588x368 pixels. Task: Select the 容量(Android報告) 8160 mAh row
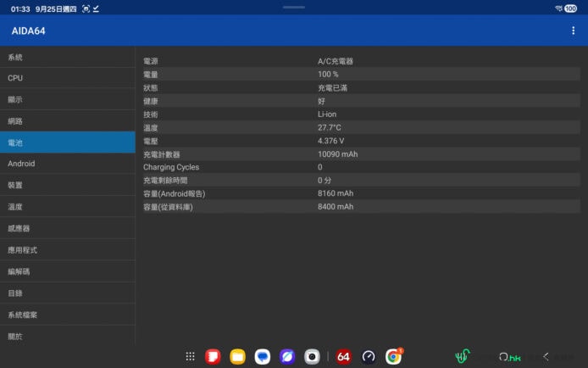point(361,193)
